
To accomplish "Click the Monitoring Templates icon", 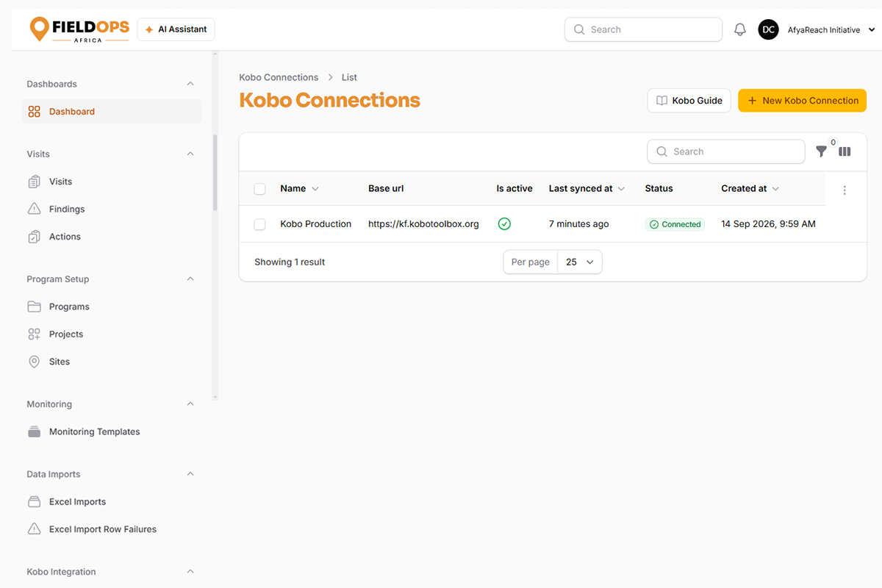I will 35,431.
